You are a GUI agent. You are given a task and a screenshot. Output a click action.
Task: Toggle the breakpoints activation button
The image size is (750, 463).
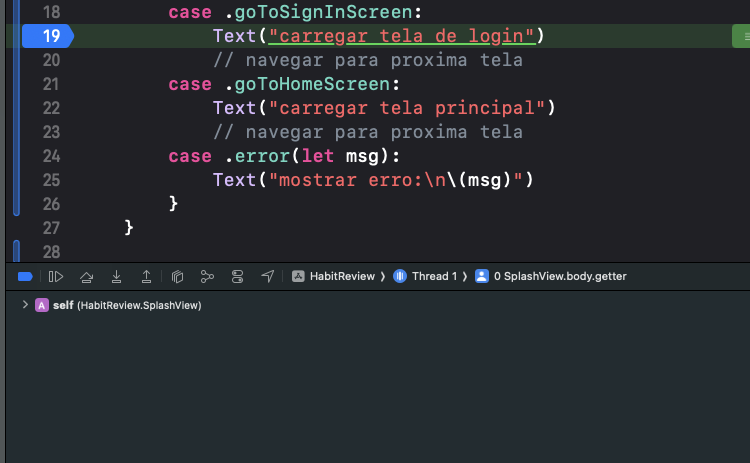click(25, 276)
